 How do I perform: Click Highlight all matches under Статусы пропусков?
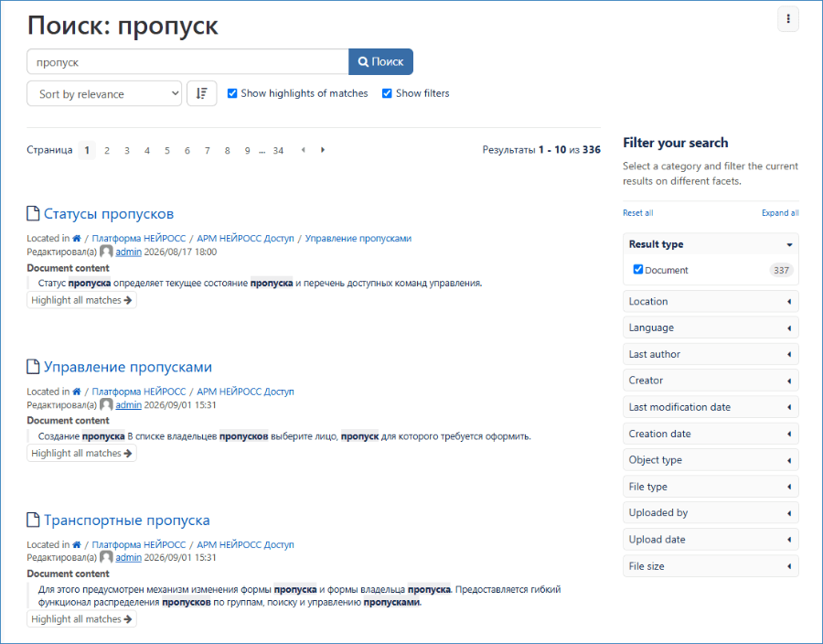pos(81,300)
